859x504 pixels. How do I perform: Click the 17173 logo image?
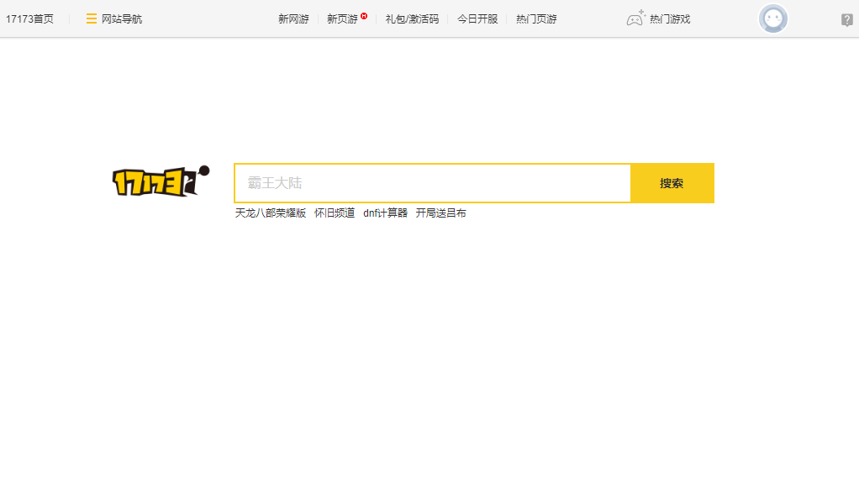[161, 181]
